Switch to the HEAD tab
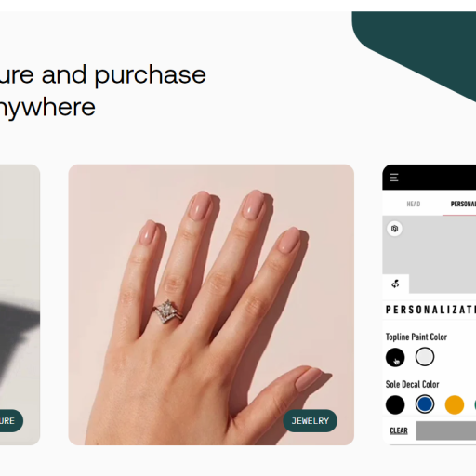 coord(414,204)
